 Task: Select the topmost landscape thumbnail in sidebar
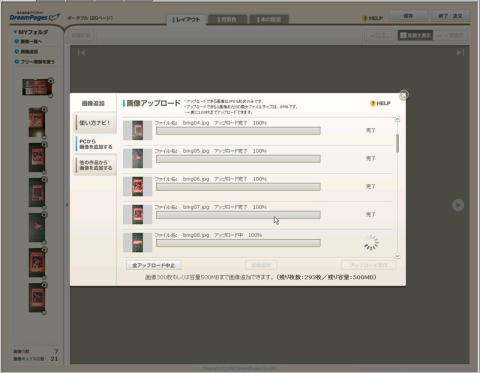point(37,87)
